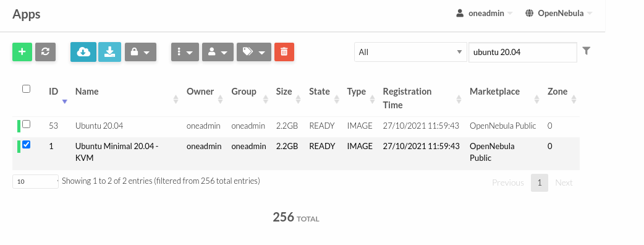This screenshot has width=644, height=245.
Task: Open the 10 entries page size dropdown
Action: click(x=35, y=181)
